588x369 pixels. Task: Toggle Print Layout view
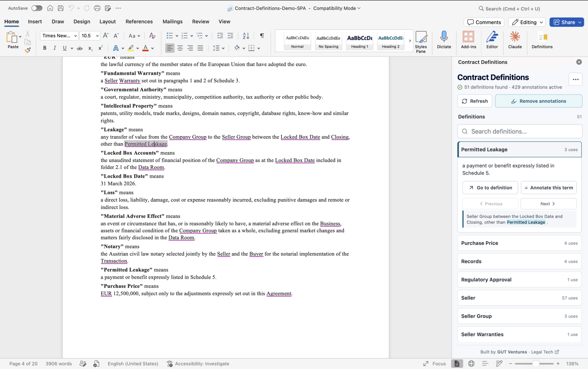tap(457, 363)
